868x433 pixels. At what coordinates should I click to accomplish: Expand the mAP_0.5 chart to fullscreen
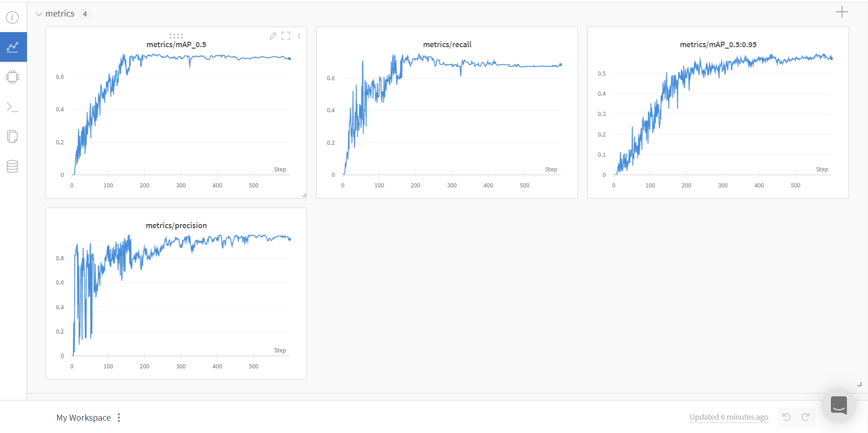[286, 36]
